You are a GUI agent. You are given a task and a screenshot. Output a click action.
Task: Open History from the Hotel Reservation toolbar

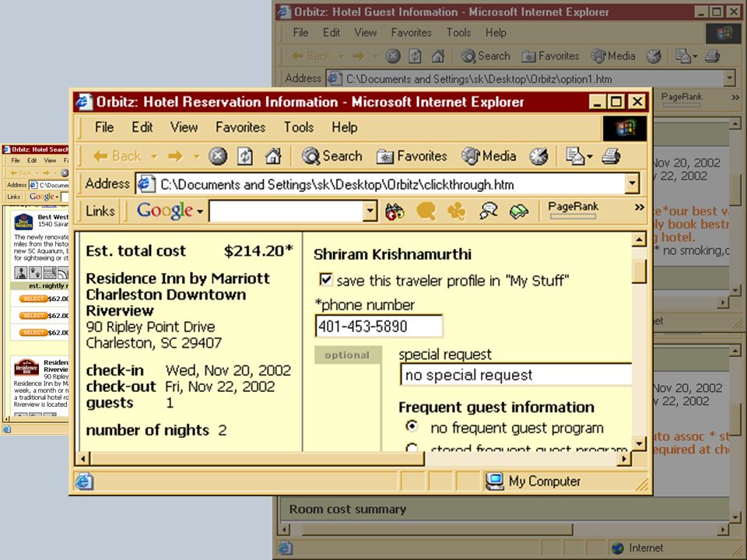click(538, 156)
